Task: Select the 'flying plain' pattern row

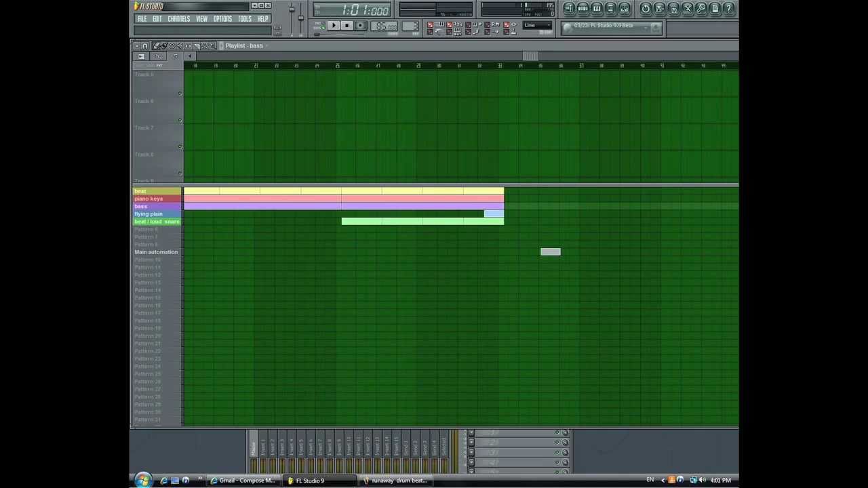Action: point(157,213)
